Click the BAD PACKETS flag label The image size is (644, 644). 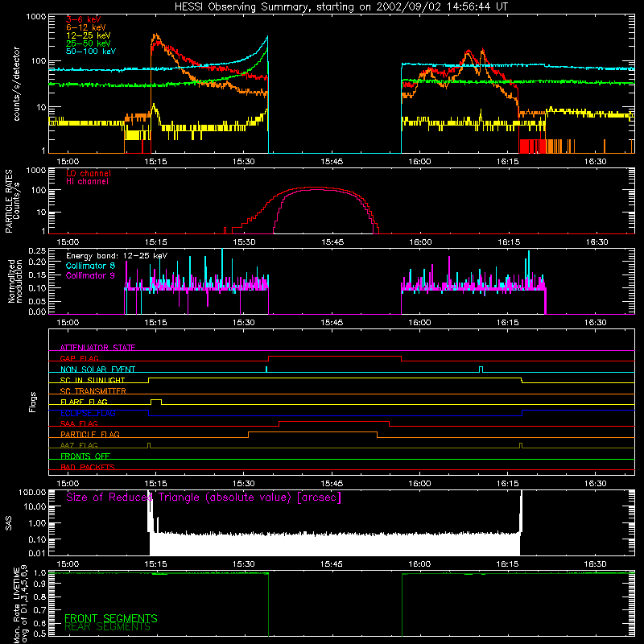pos(88,467)
